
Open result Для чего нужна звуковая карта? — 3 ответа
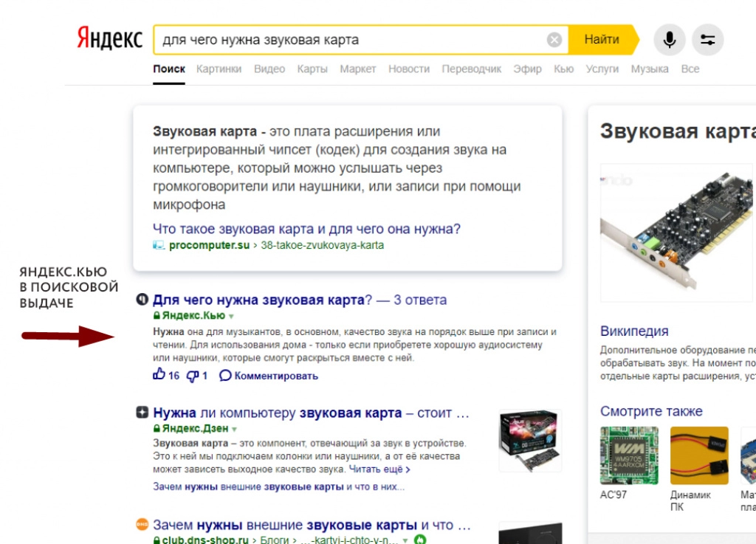(x=300, y=300)
